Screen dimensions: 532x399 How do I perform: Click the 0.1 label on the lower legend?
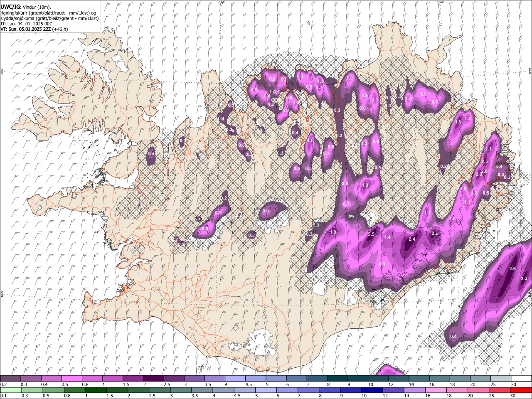(3, 396)
